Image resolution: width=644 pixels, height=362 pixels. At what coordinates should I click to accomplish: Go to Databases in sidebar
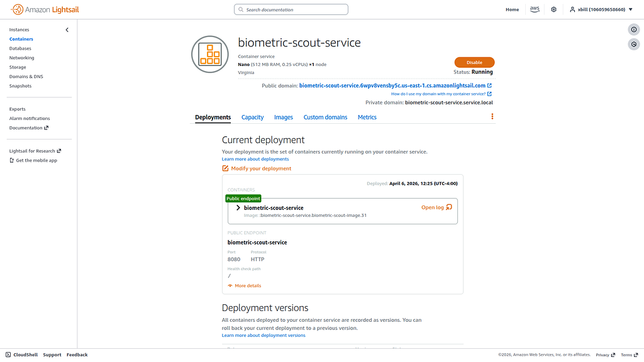[20, 48]
